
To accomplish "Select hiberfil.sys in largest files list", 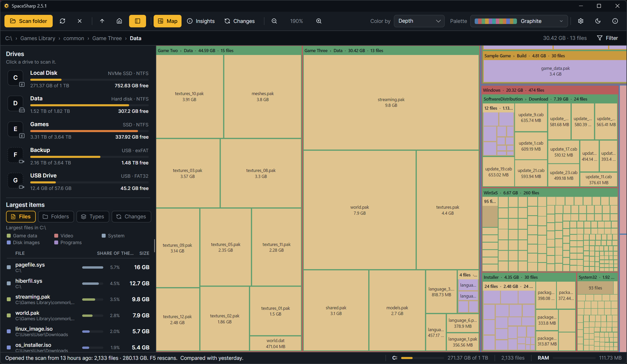I will (x=78, y=283).
